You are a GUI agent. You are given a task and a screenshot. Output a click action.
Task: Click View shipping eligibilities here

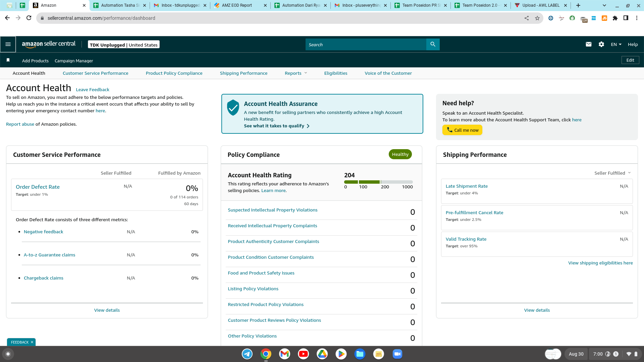pyautogui.click(x=600, y=263)
